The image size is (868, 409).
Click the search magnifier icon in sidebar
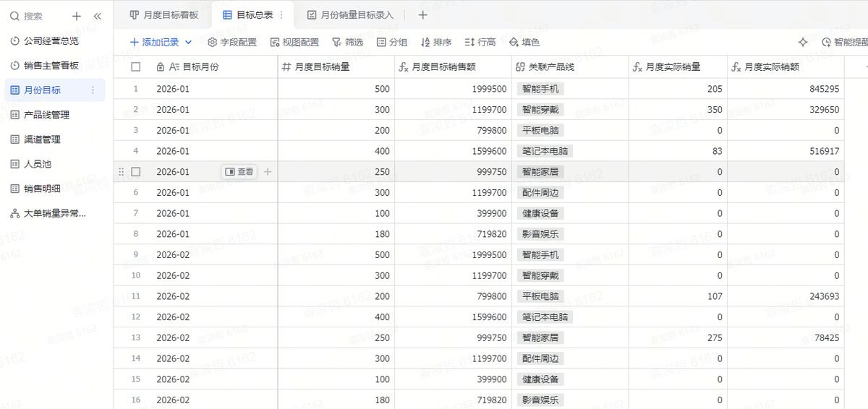coord(14,16)
